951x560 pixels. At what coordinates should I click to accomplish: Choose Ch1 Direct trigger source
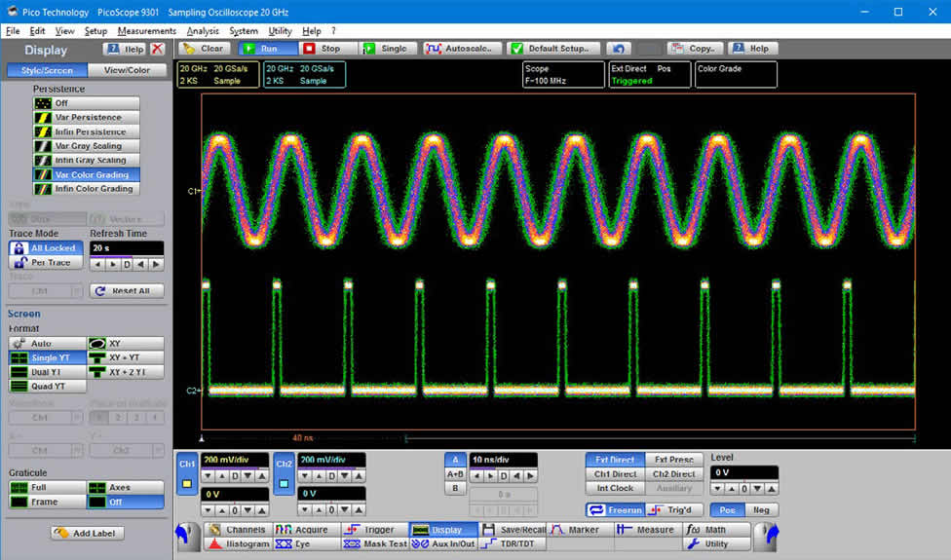click(615, 474)
